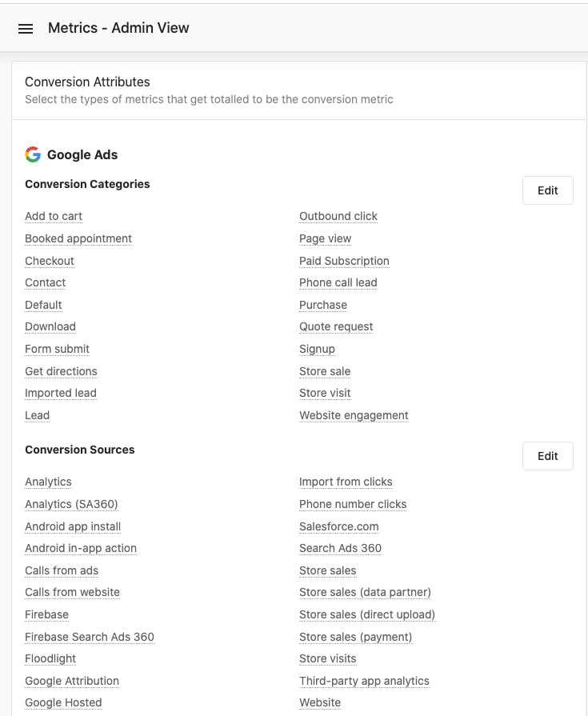588x716 pixels.
Task: Open the Analytics (SA360) conversion source
Action: (x=71, y=504)
